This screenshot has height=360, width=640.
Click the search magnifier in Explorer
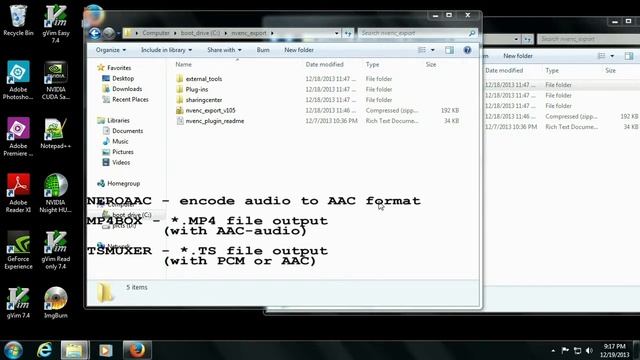click(472, 33)
